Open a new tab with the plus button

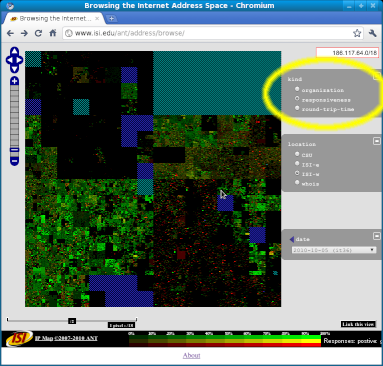pyautogui.click(x=111, y=19)
